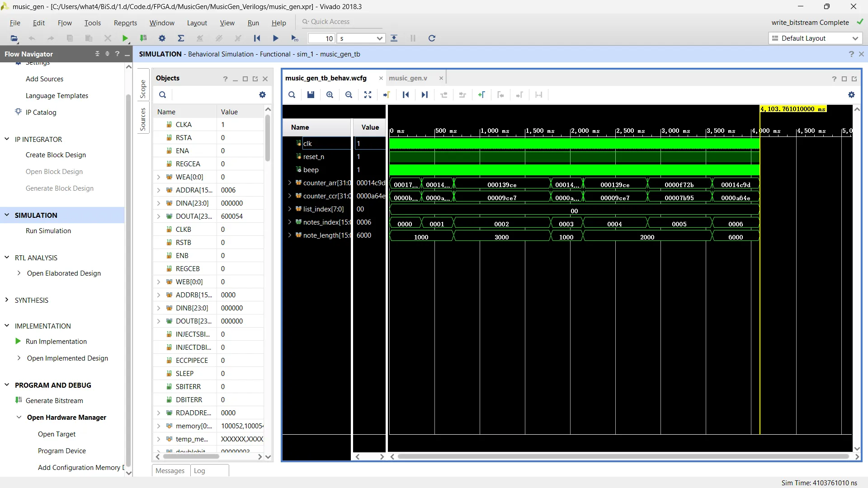Viewport: 868px width, 488px height.
Task: Collapse the PROGRAM AND DEBUG section
Action: [7, 385]
